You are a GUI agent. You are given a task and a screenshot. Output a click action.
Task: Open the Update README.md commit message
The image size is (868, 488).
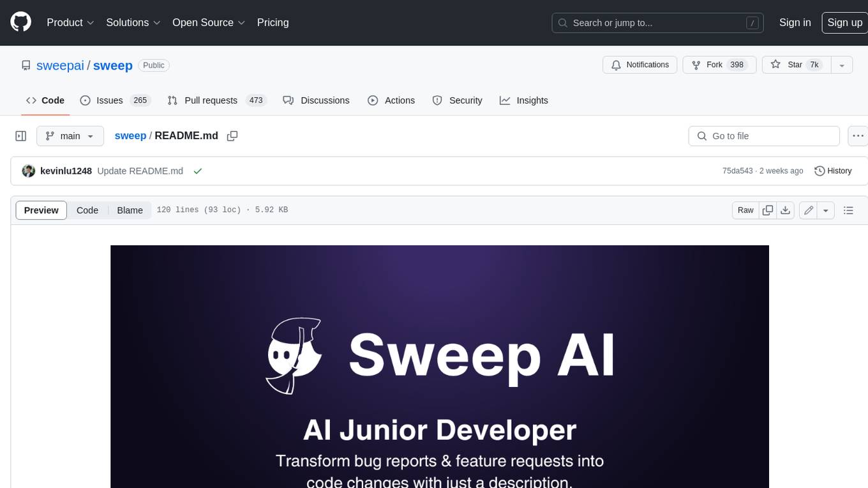pyautogui.click(x=140, y=171)
